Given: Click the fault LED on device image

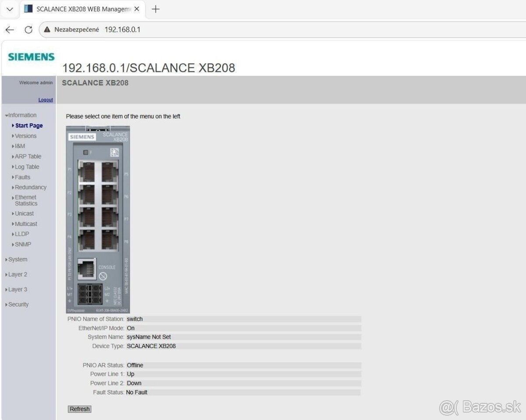Looking at the screenshot, I should click(x=86, y=152).
